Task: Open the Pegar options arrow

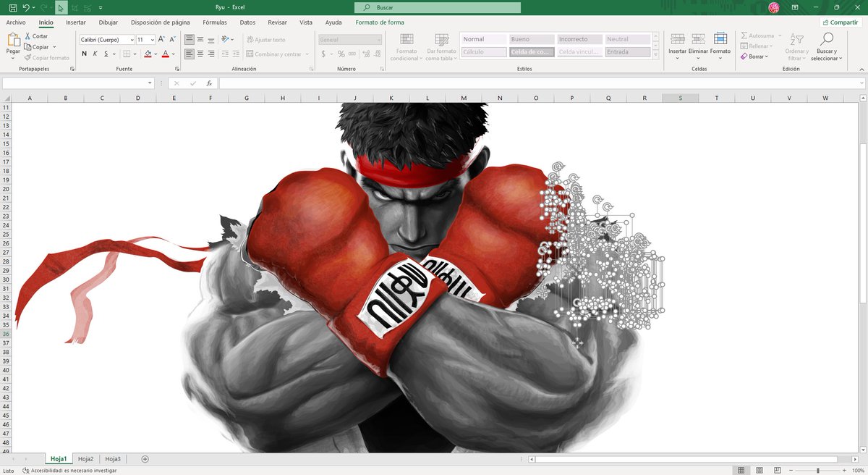Action: click(x=13, y=59)
